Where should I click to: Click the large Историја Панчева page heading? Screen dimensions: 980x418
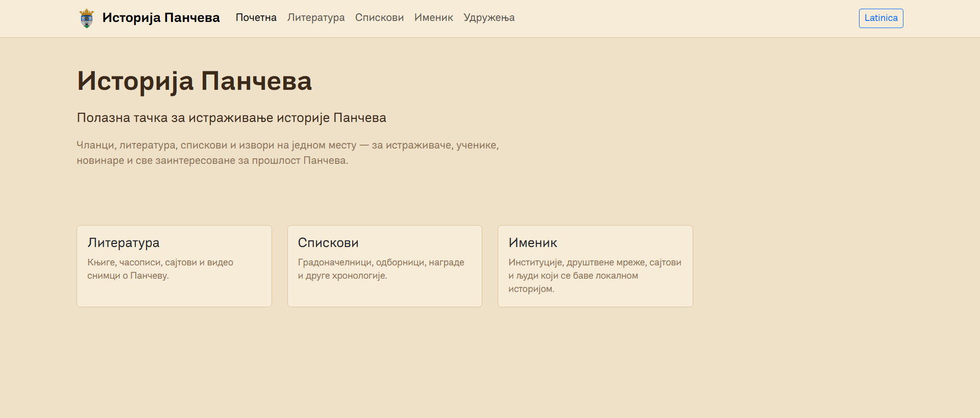point(194,81)
